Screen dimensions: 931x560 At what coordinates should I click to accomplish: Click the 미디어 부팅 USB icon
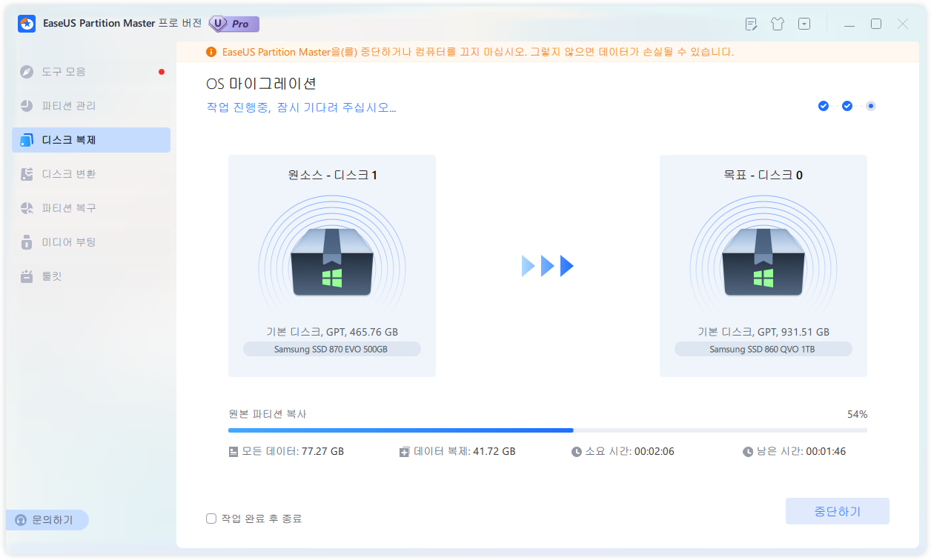click(27, 242)
